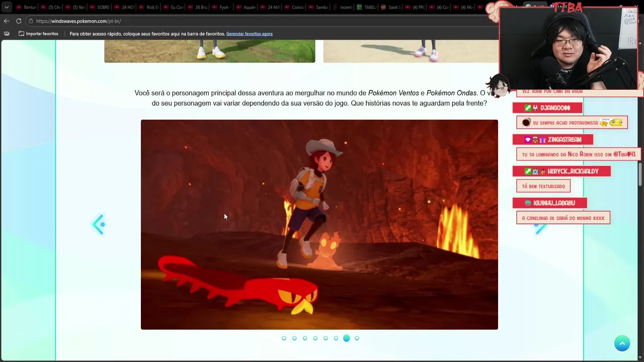Go back with browser back arrow
The width and height of the screenshot is (644, 362).
coord(7,21)
